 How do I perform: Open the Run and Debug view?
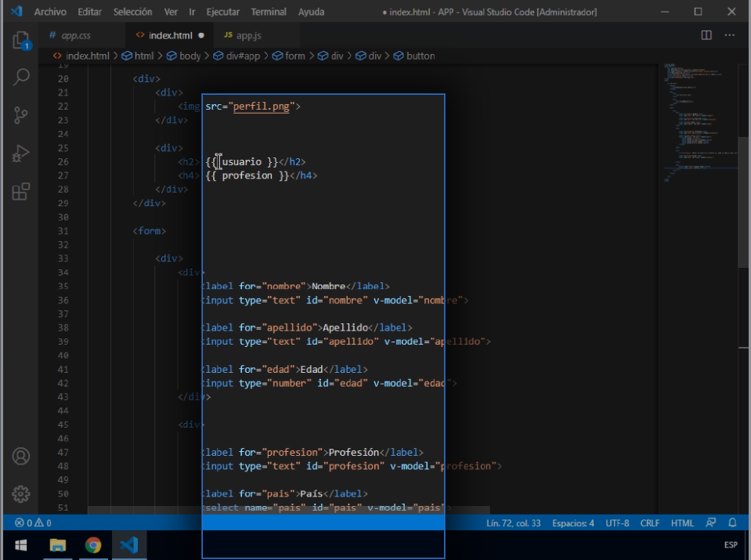point(21,154)
